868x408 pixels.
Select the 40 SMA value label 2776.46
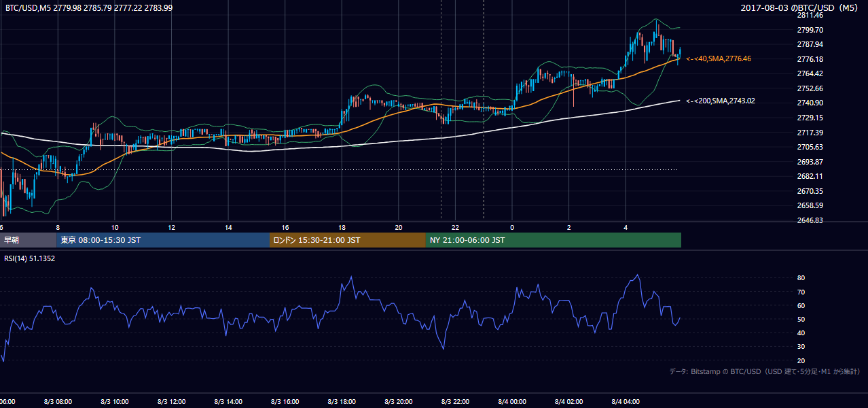pyautogui.click(x=719, y=59)
